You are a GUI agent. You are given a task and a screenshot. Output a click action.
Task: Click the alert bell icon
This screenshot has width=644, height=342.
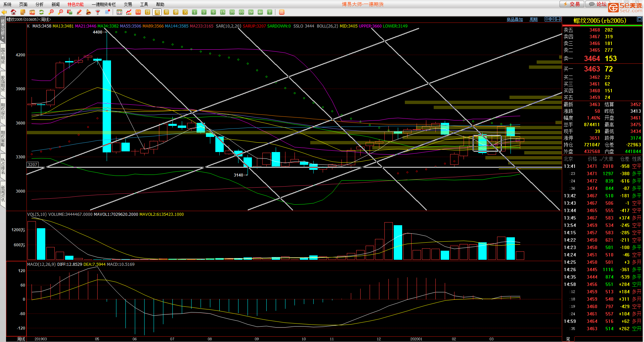(x=89, y=12)
